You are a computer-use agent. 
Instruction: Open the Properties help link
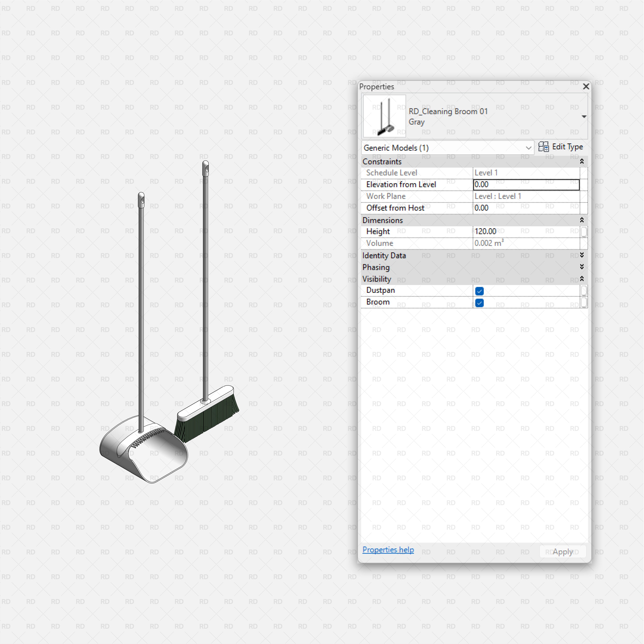388,550
